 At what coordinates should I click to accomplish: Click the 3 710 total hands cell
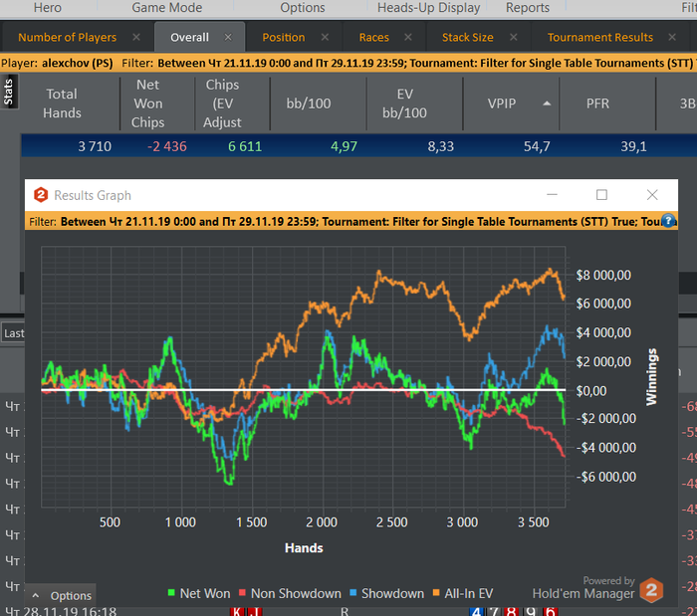pyautogui.click(x=95, y=146)
